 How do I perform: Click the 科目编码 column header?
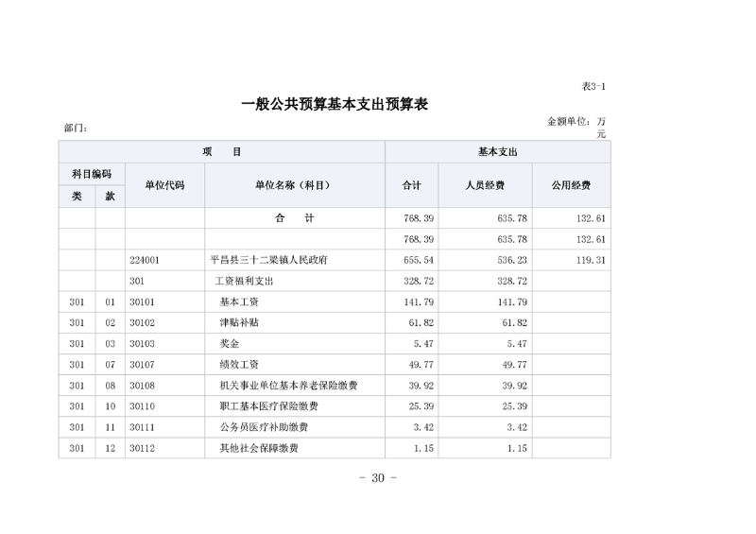pos(92,174)
